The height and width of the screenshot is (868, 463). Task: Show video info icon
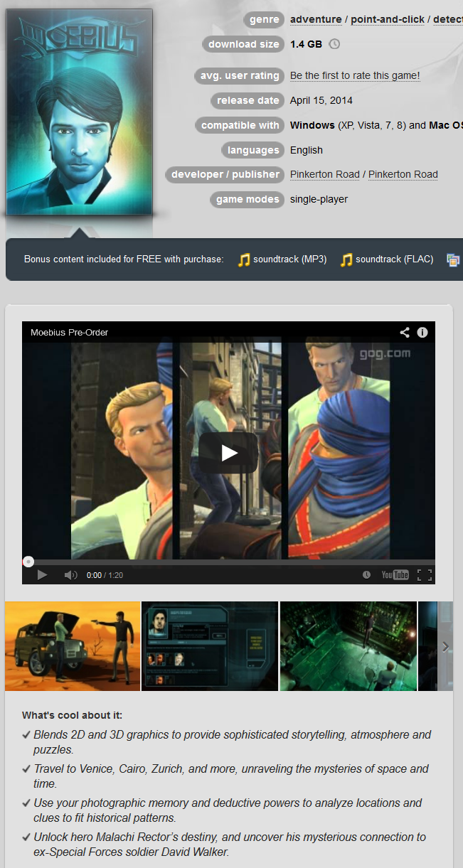tap(422, 332)
